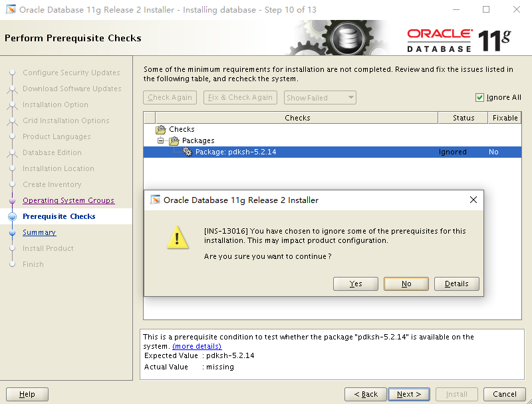
Task: Close the main installer window
Action: (517, 9)
